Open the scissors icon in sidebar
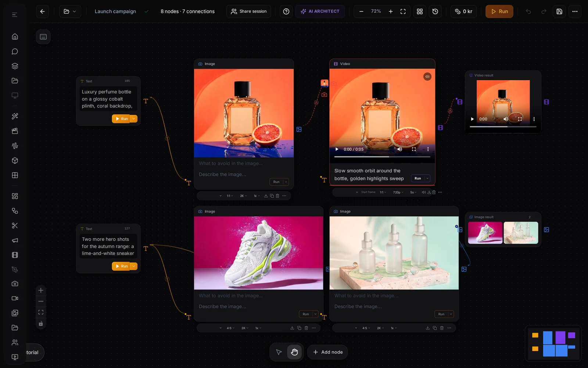588x368 pixels. pyautogui.click(x=15, y=226)
